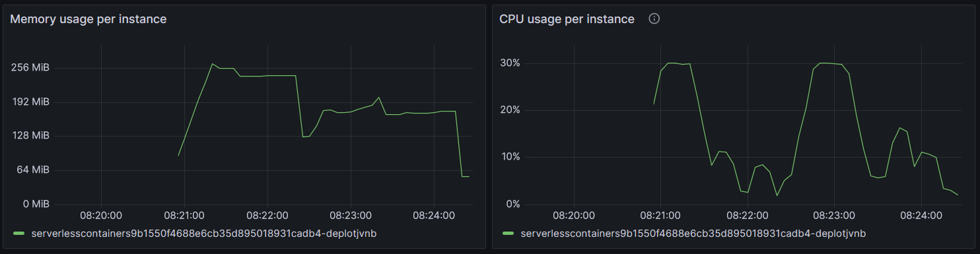Click the green legend swatch in Memory panel

point(18,234)
